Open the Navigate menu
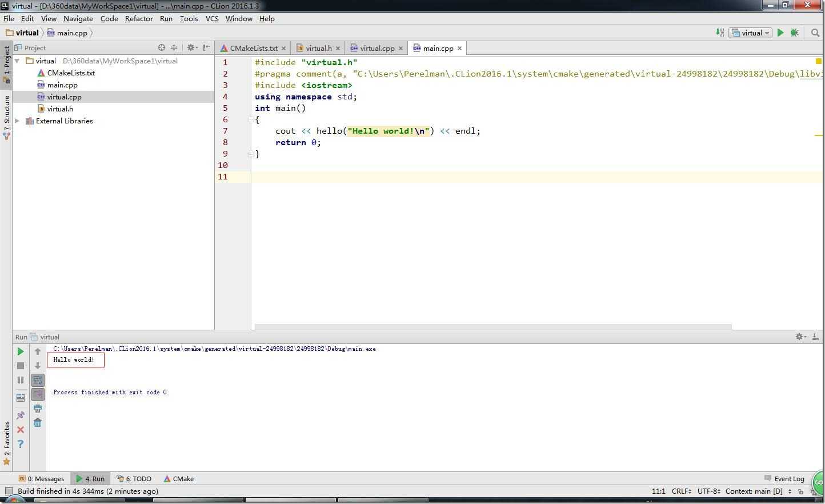This screenshot has width=825, height=504. (x=78, y=18)
